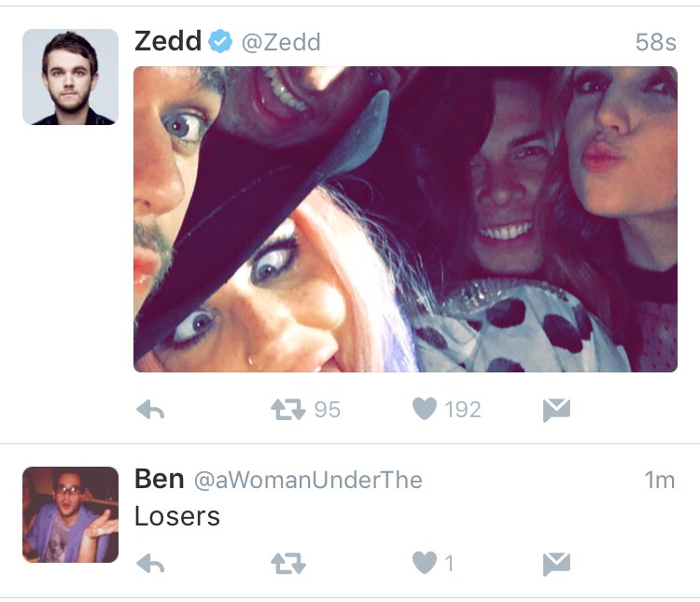This screenshot has height=602, width=700.
Task: Open the group selfie photo in Zedd's tweet
Action: [x=405, y=219]
